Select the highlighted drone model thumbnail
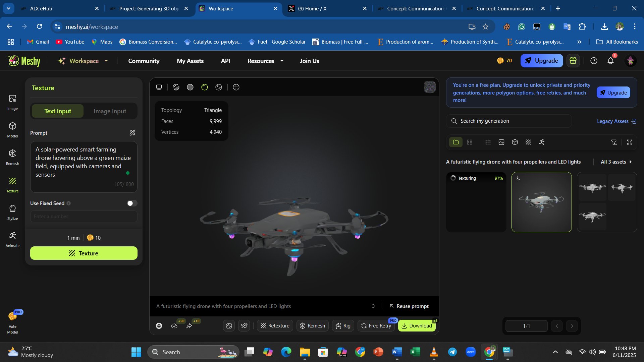The image size is (644, 362). [541, 202]
